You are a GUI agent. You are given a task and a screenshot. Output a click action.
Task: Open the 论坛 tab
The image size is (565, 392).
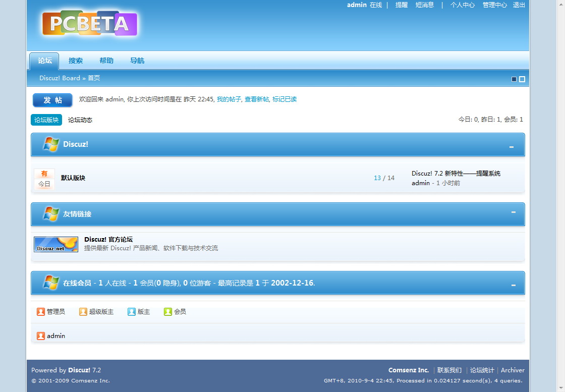(x=44, y=61)
